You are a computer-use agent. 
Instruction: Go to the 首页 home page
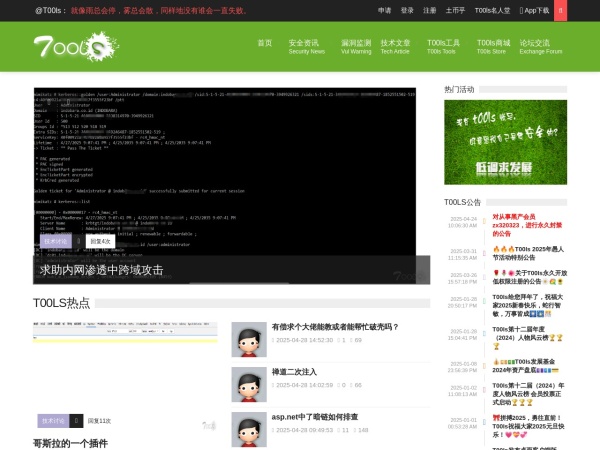(265, 43)
